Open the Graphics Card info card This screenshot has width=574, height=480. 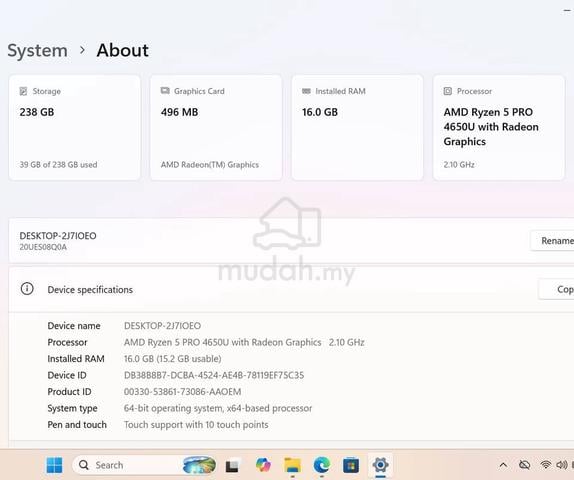(216, 128)
